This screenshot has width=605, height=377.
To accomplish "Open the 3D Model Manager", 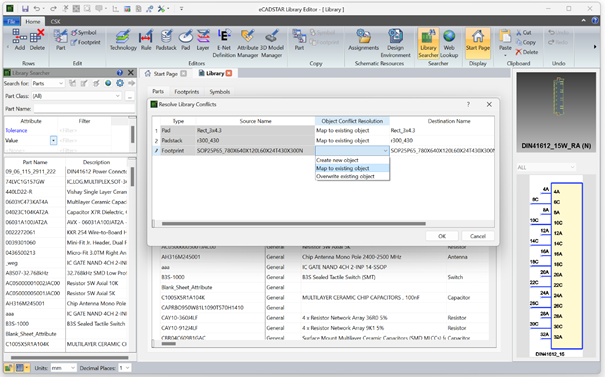I will 272,43.
